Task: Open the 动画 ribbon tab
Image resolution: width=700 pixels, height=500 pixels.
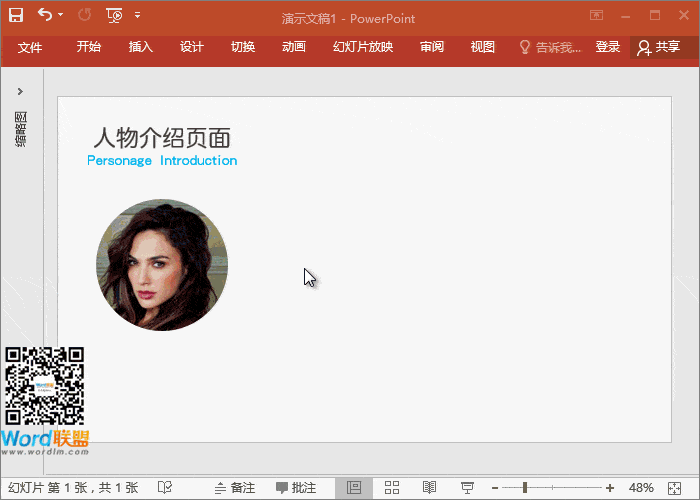Action: (x=294, y=47)
